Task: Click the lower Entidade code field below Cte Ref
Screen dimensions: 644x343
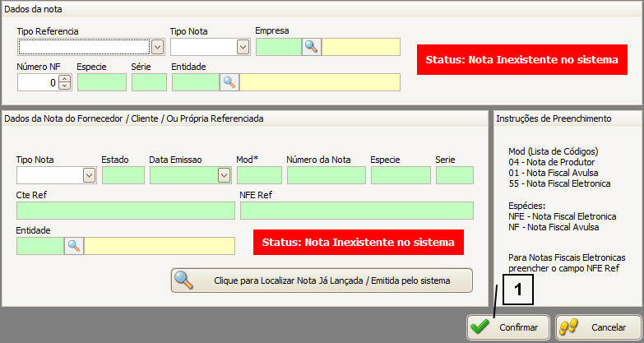Action: [40, 246]
